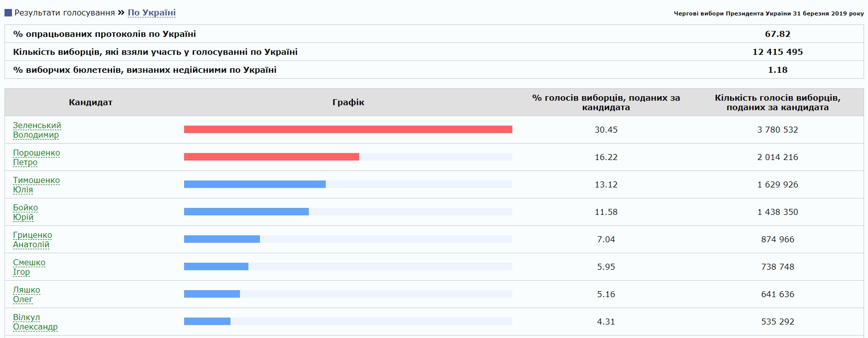Image resolution: width=868 pixels, height=338 pixels.
Task: Select the Тимошенко Юлія candidate link
Action: coord(36,185)
